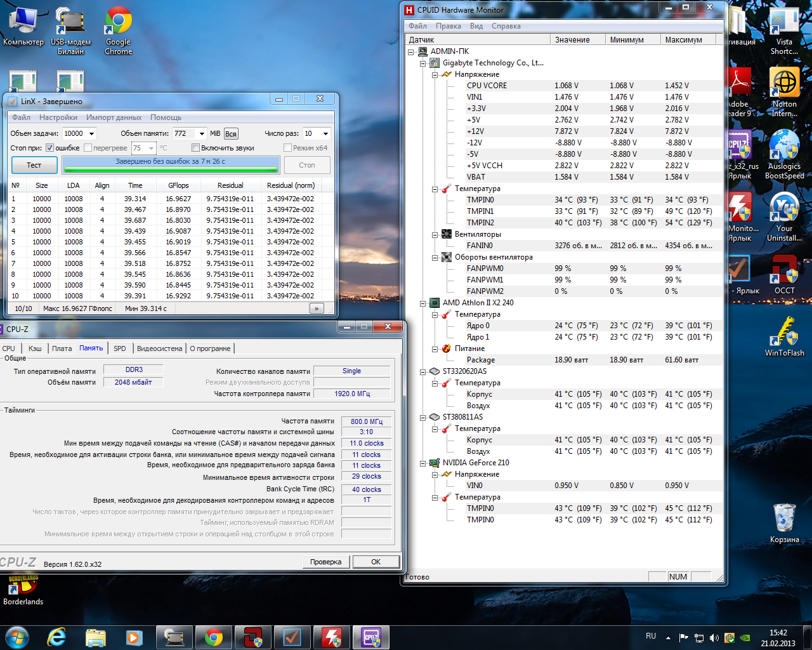Collapse AMD Athlon II X2 240 node
Screen dimensions: 812x650
point(422,303)
